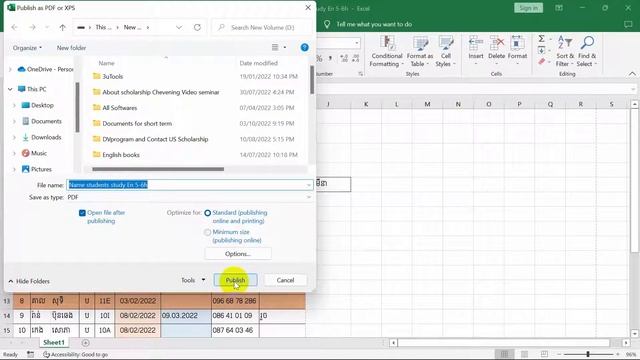Viewport: 640px width, 360px height.
Task: Sort files by Name column header
Action: coord(107,63)
